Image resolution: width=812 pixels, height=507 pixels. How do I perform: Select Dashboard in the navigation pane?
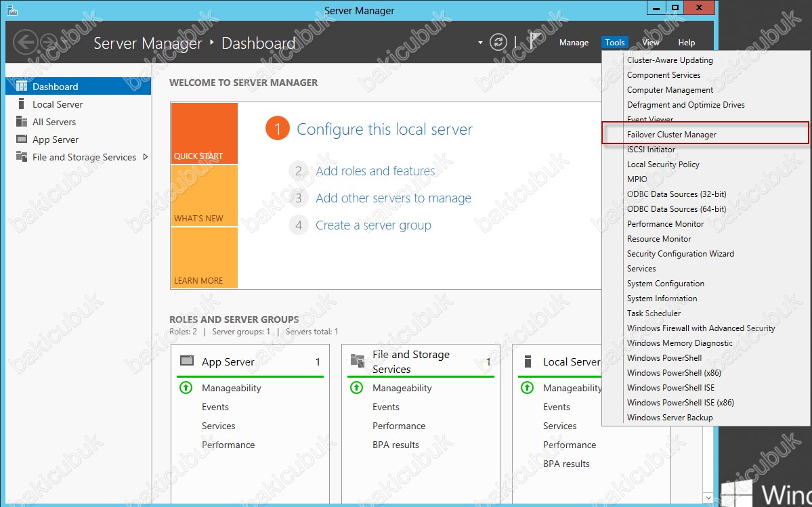click(78, 87)
